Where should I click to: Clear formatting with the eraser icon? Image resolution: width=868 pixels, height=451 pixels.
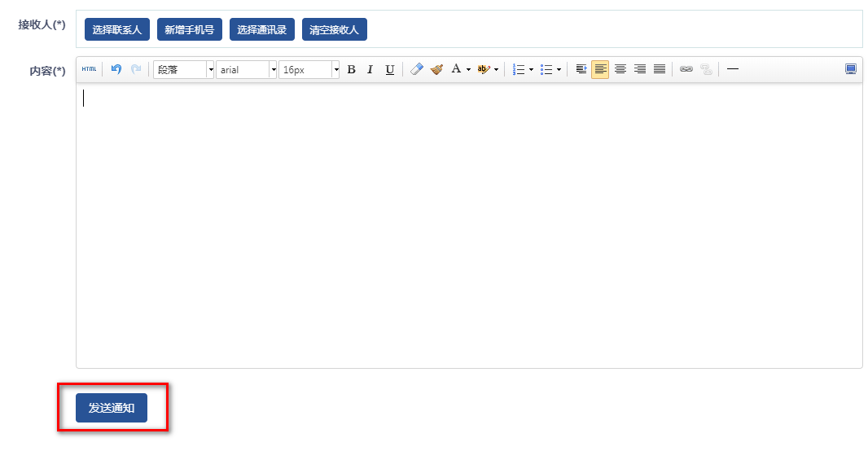point(417,69)
